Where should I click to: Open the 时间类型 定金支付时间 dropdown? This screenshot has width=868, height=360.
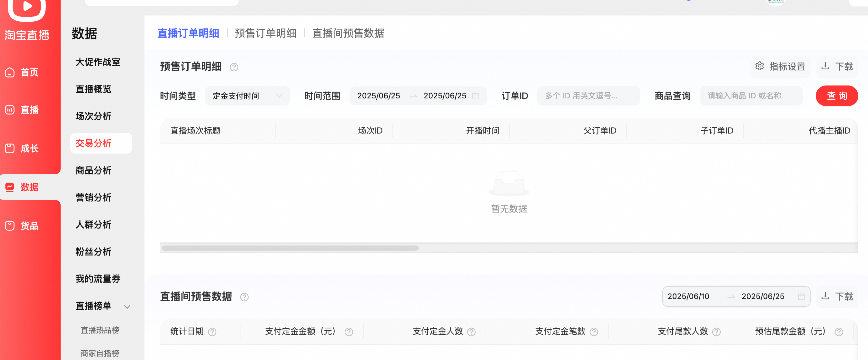247,96
